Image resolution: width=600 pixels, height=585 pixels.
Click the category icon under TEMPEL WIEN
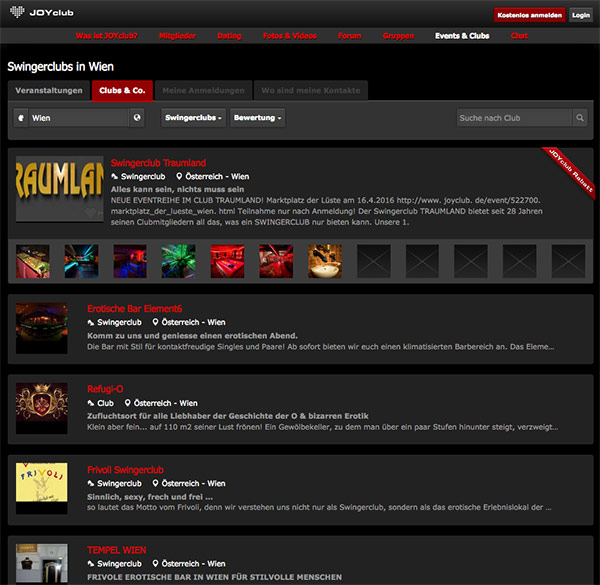tap(91, 564)
